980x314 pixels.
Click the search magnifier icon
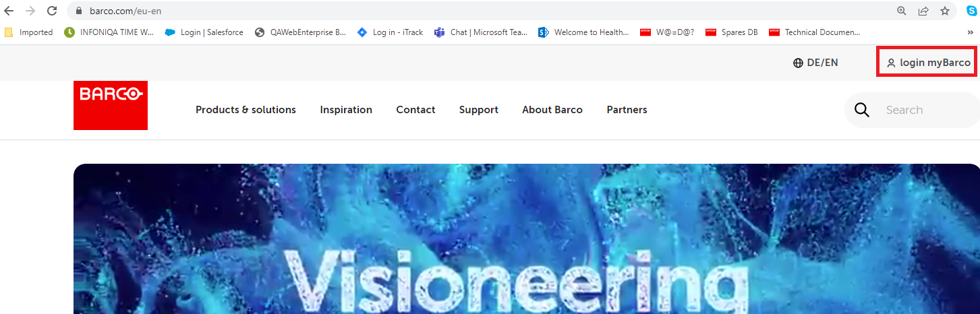click(x=862, y=110)
